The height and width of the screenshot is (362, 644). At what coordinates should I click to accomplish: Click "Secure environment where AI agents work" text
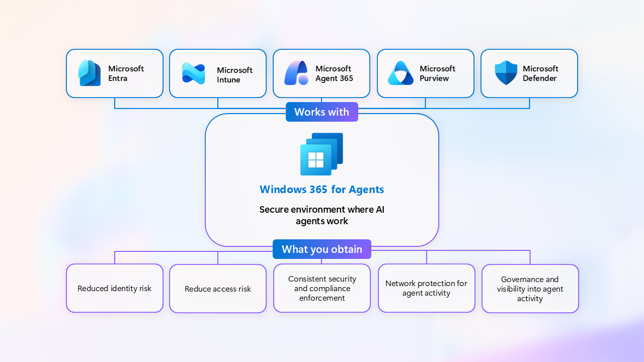pos(322,215)
